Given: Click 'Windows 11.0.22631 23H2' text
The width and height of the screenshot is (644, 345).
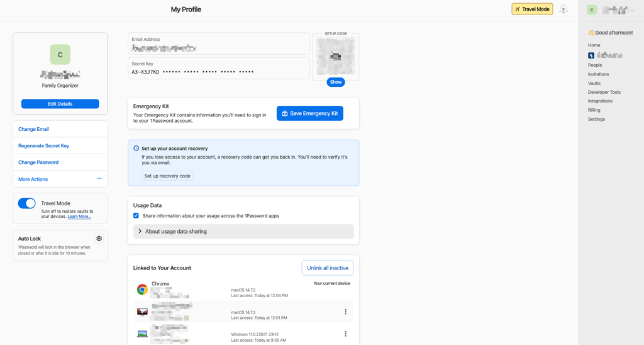Looking at the screenshot, I should [255, 334].
